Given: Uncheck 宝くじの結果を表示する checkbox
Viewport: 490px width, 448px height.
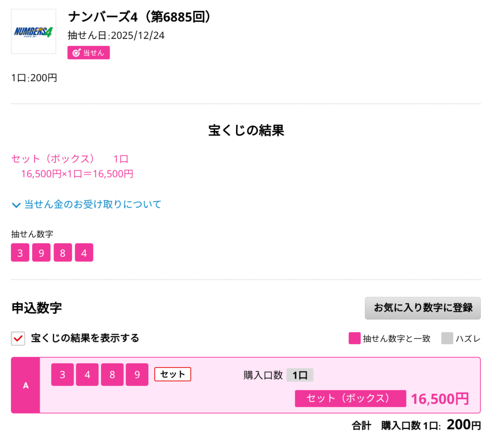Looking at the screenshot, I should pyautogui.click(x=18, y=339).
